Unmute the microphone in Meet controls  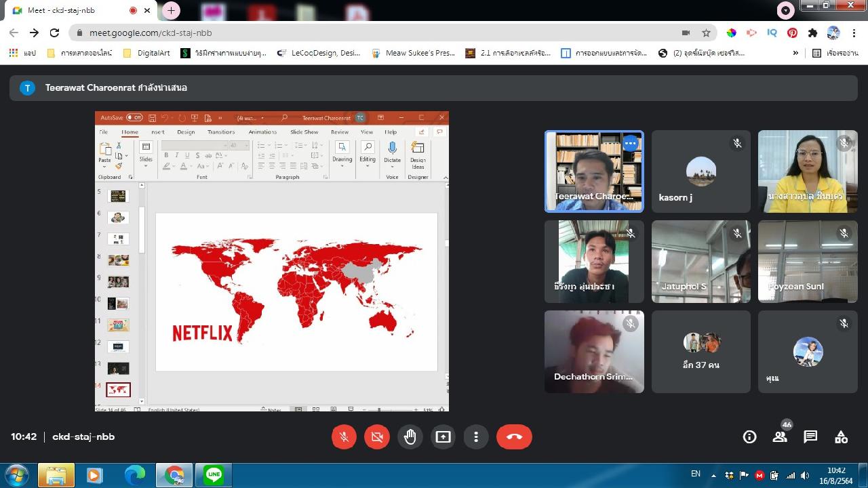pyautogui.click(x=344, y=437)
